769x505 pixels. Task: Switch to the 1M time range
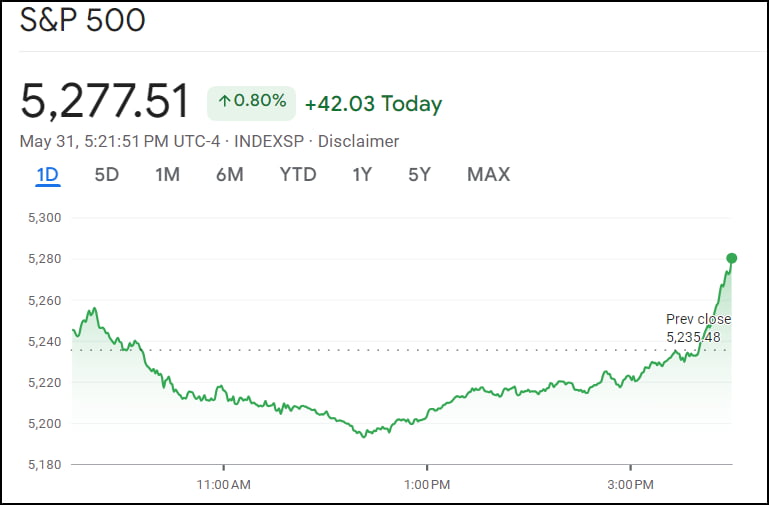[x=168, y=175]
